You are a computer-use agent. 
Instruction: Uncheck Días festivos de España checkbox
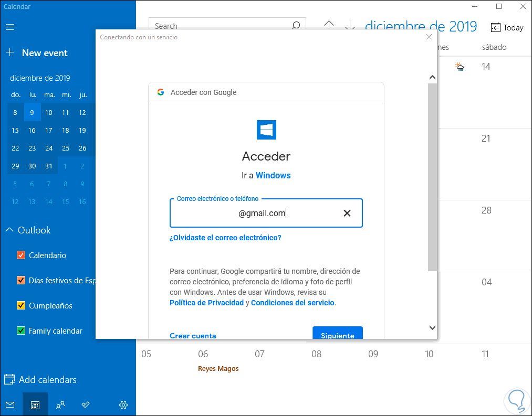(x=21, y=280)
